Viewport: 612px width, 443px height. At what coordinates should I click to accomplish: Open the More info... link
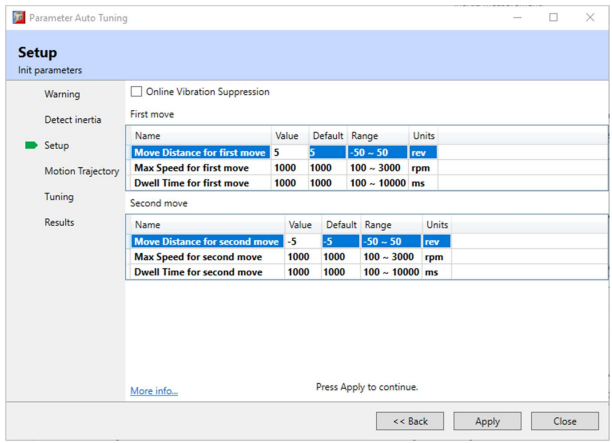pyautogui.click(x=154, y=391)
